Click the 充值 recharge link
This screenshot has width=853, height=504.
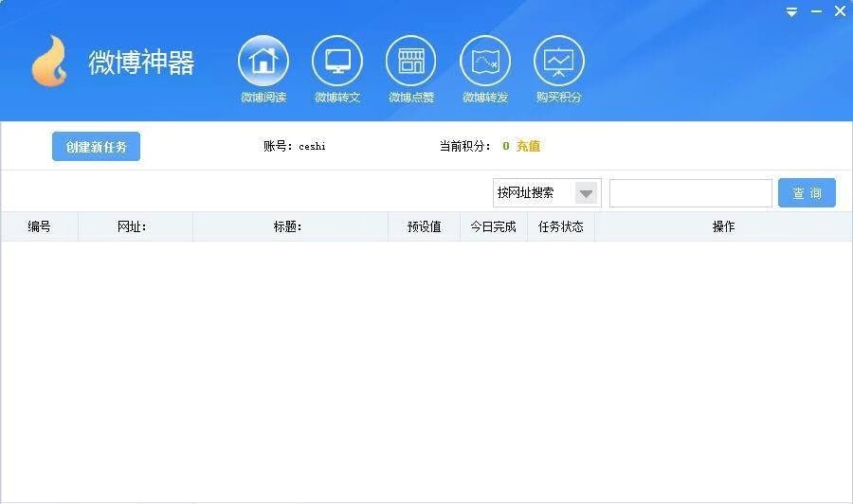coord(528,146)
